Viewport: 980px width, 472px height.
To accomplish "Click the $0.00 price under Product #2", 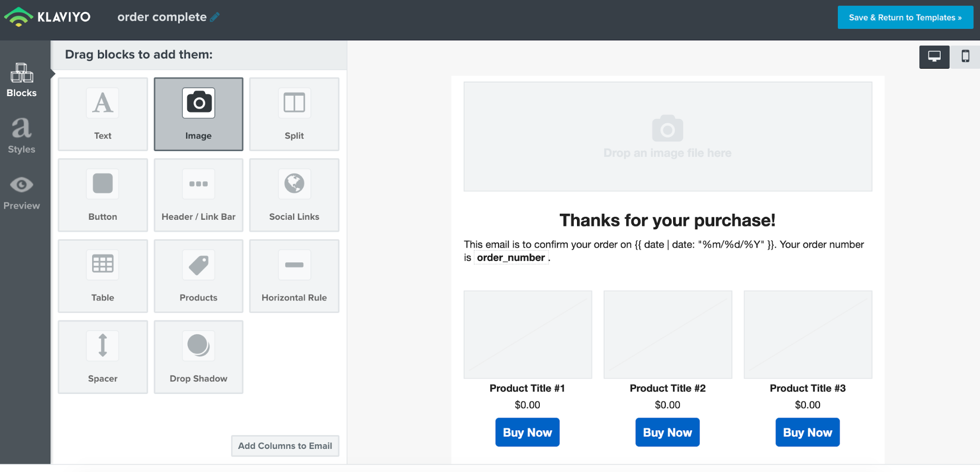I will coord(668,405).
